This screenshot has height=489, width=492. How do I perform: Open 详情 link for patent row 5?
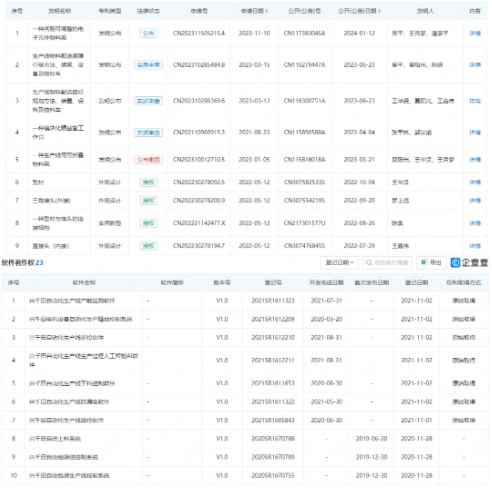click(x=475, y=160)
